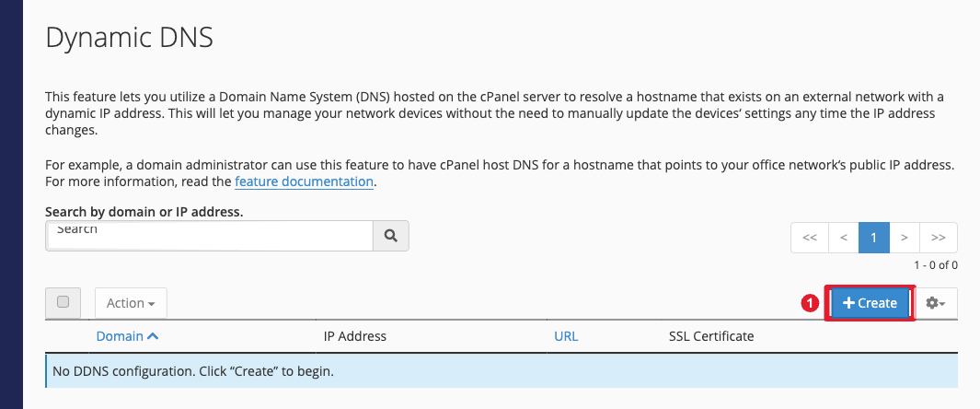The image size is (980, 409).
Task: Go to the previous page with <
Action: (844, 238)
